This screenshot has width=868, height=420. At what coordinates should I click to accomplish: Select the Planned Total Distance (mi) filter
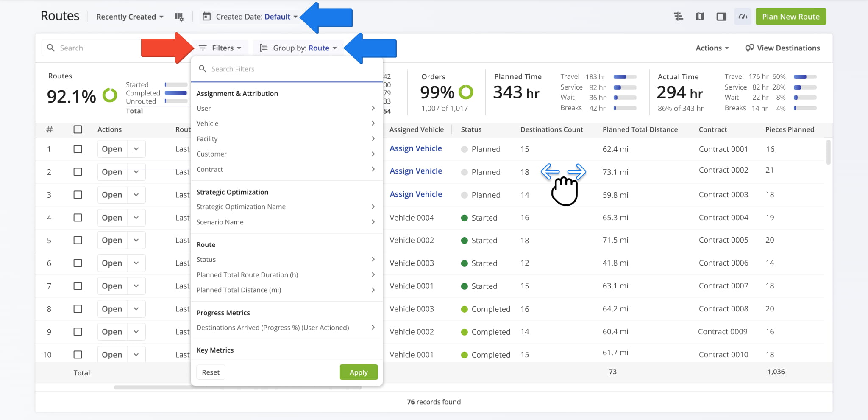(286, 290)
